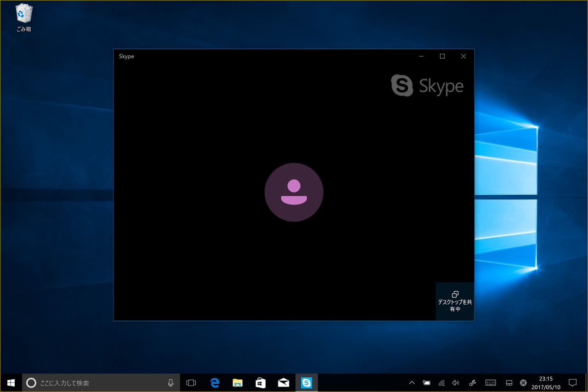Toggle mute via the speaker tray icon
The width and height of the screenshot is (588, 392).
pos(455,382)
